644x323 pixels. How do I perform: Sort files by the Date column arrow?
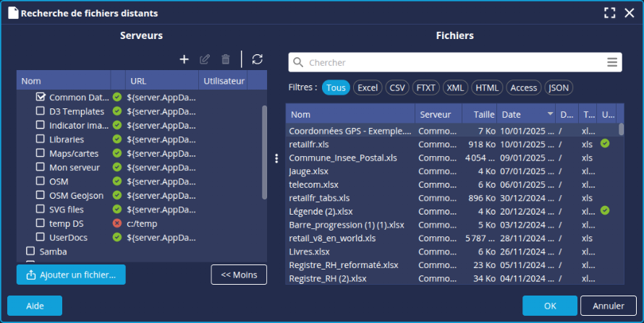pos(550,114)
